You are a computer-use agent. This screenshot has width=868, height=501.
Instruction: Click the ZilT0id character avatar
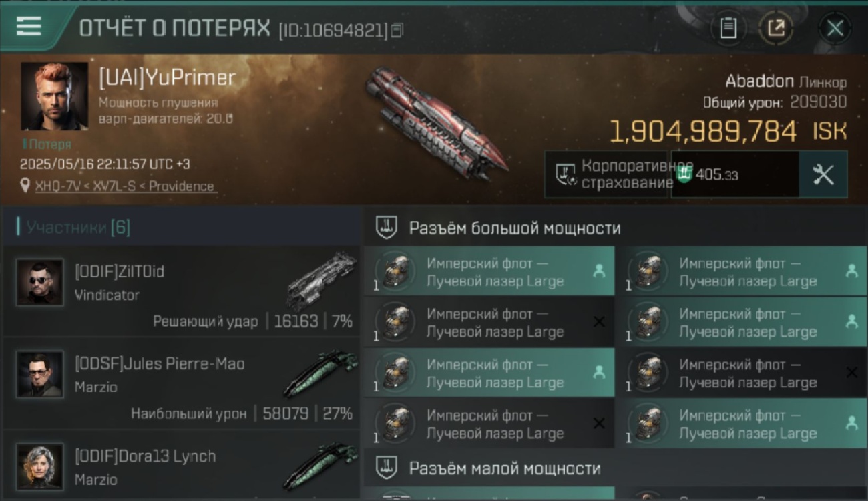pyautogui.click(x=40, y=283)
